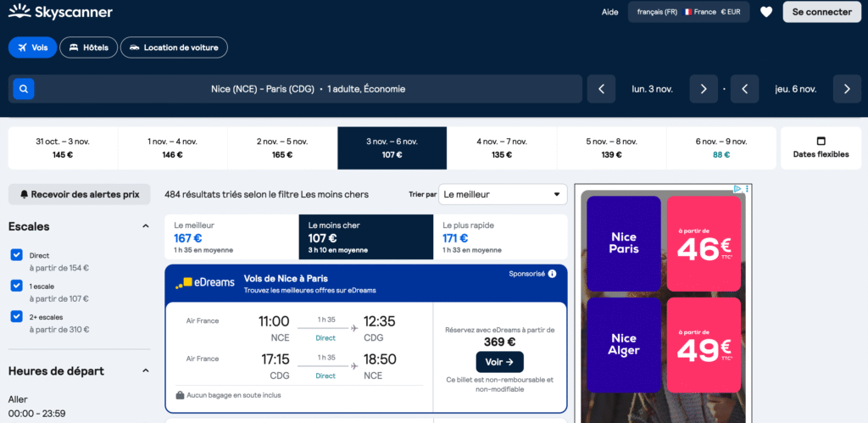Click the 49 € price ad tile

pos(704,345)
